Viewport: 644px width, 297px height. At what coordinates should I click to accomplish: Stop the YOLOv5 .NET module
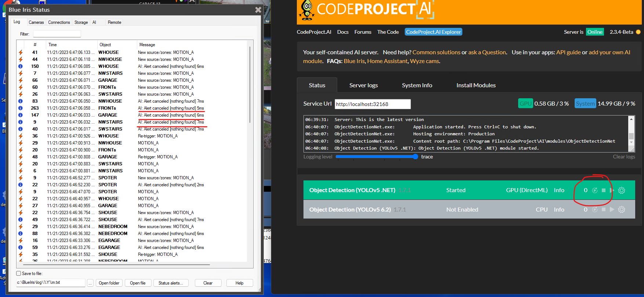604,190
